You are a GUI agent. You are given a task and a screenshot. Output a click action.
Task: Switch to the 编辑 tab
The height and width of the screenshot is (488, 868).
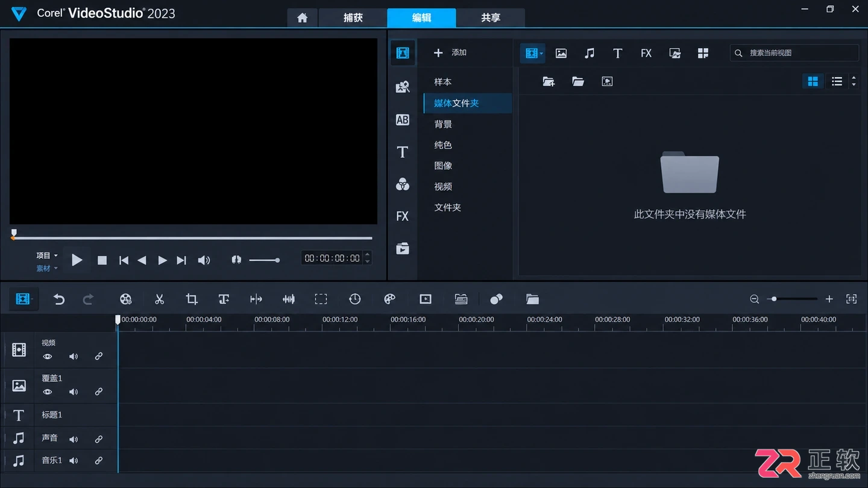coord(421,18)
